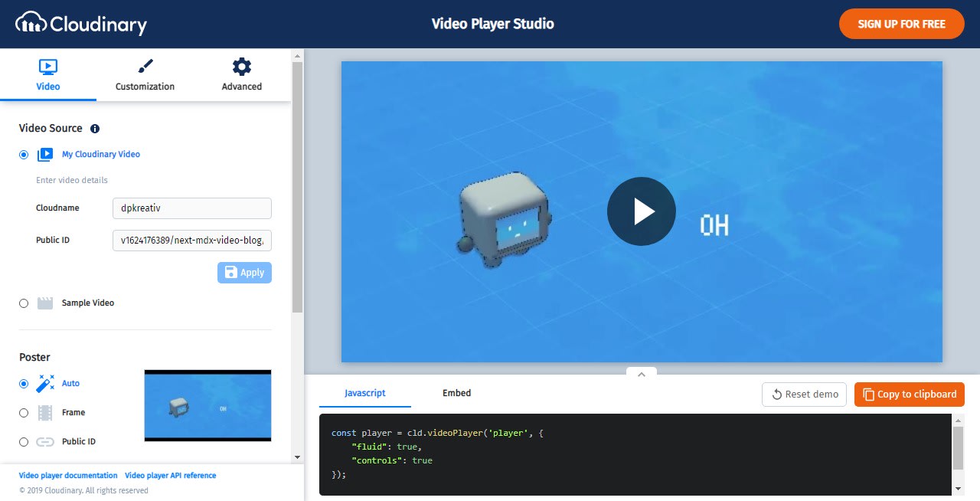Screen dimensions: 980x501
Task: Select My Cloudinary Video radio button
Action: click(x=24, y=155)
